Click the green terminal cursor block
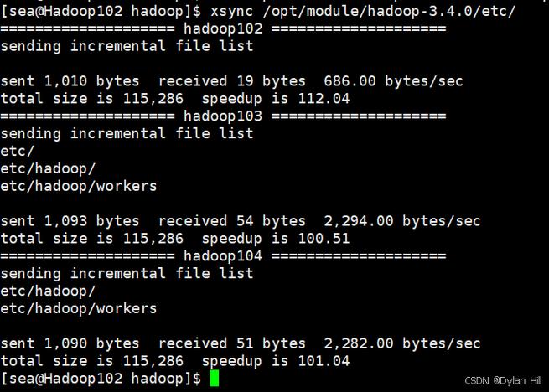This screenshot has height=392, width=549. pyautogui.click(x=214, y=379)
